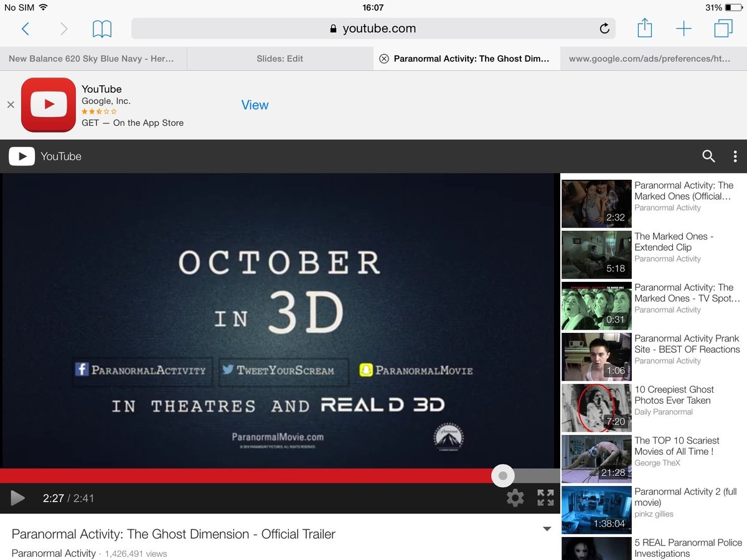Image resolution: width=747 pixels, height=560 pixels.
Task: Tap the battery indicator in status bar
Action: coord(733,7)
